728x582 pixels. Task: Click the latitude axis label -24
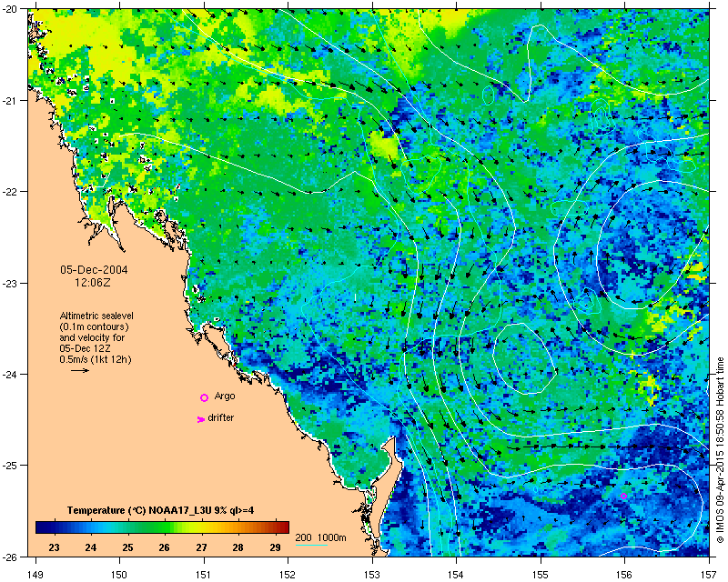click(x=10, y=374)
